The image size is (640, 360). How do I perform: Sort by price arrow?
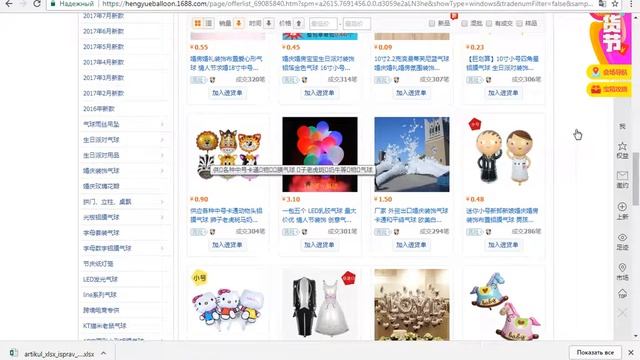click(299, 23)
